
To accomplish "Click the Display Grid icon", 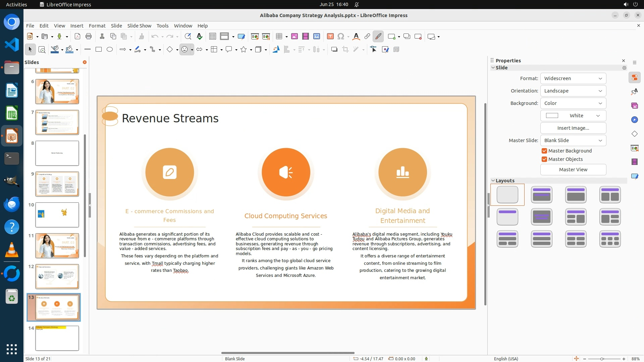I will (212, 37).
